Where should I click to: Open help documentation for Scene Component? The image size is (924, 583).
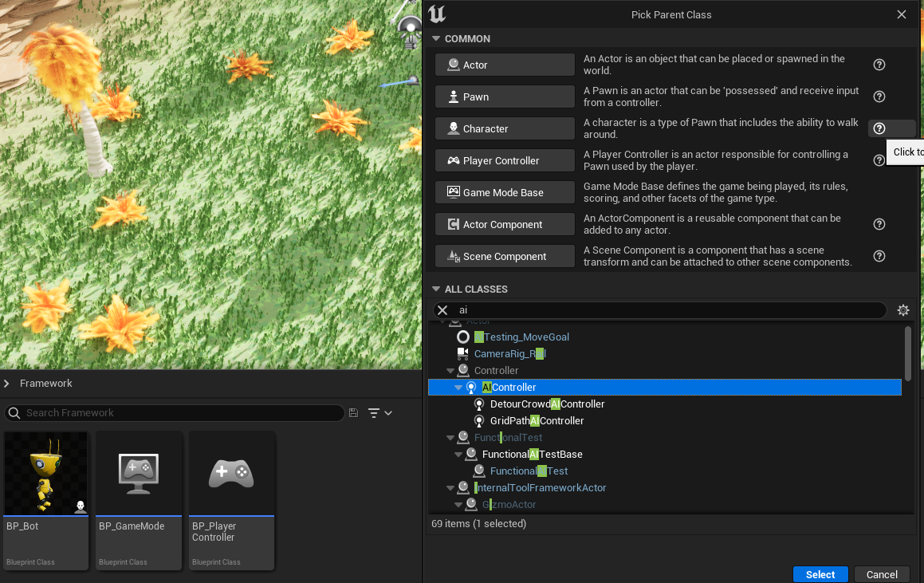pyautogui.click(x=879, y=256)
